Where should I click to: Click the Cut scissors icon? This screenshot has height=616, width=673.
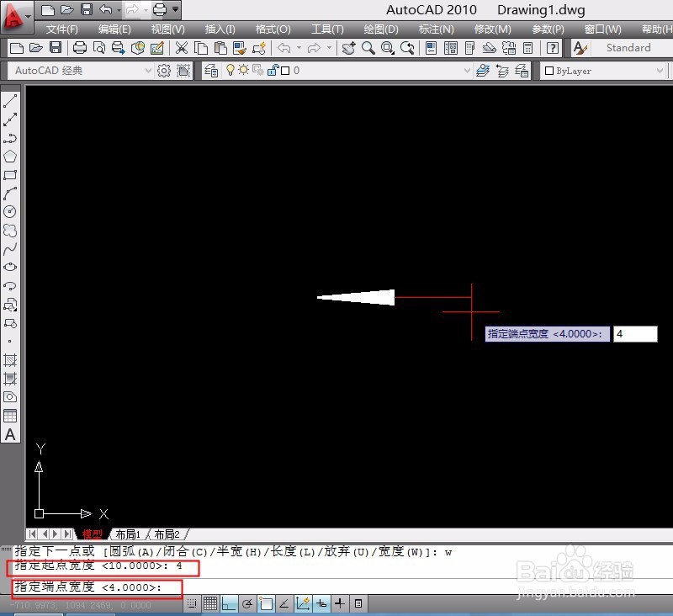point(182,48)
